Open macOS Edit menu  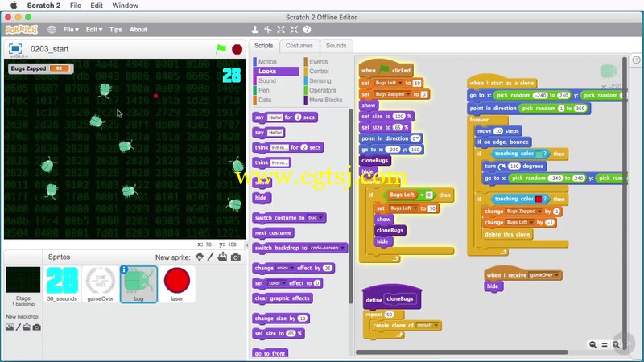click(x=97, y=6)
